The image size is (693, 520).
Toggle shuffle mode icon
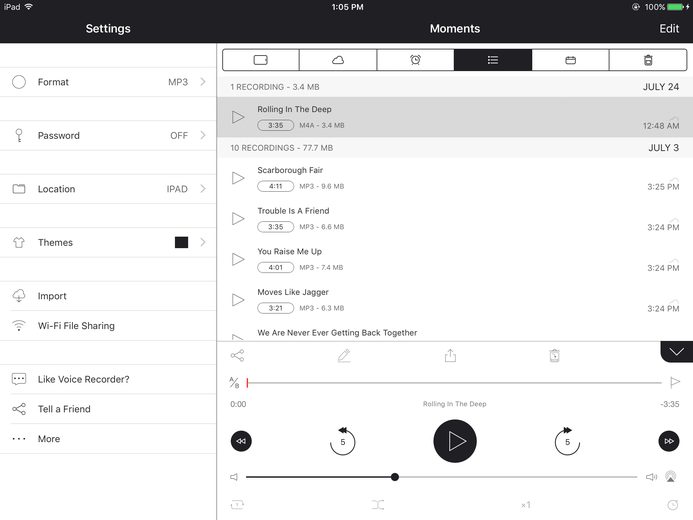378,505
